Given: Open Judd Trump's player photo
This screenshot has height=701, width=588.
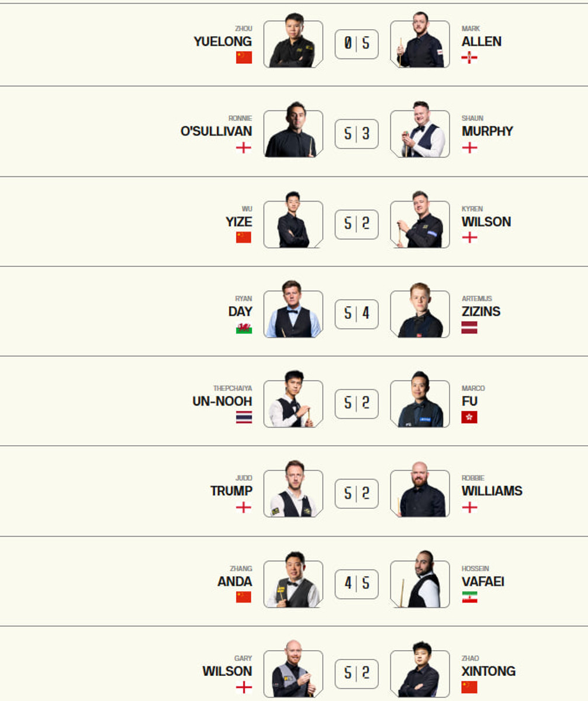Looking at the screenshot, I should coord(293,494).
